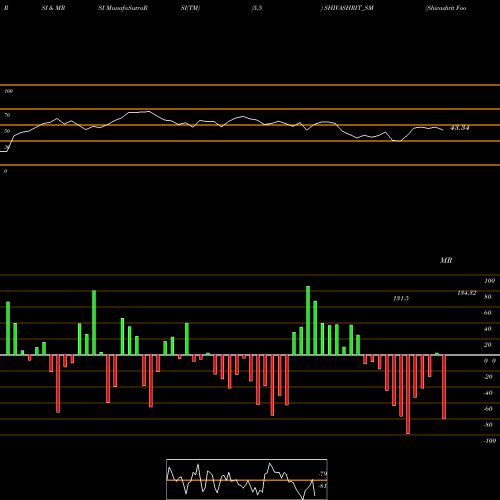Click the RSI axis label 0
This screenshot has width=500, height=500.
(5, 171)
